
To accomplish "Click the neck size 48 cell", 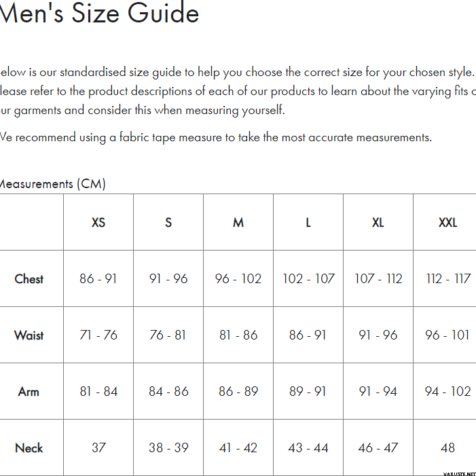I will [447, 448].
